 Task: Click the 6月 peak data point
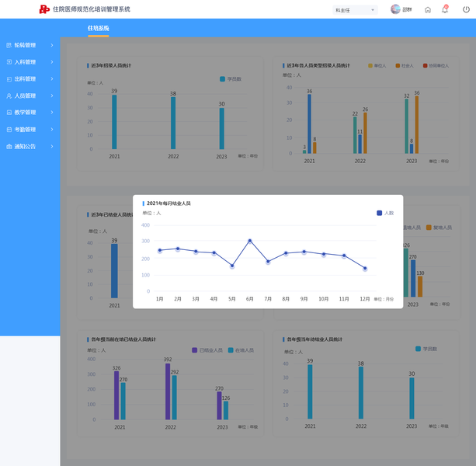(x=250, y=241)
